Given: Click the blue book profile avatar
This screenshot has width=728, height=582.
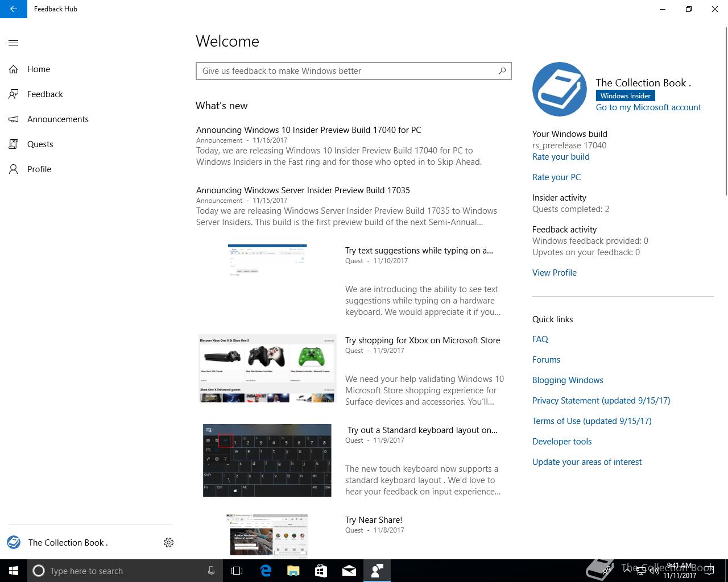Looking at the screenshot, I should (x=560, y=89).
